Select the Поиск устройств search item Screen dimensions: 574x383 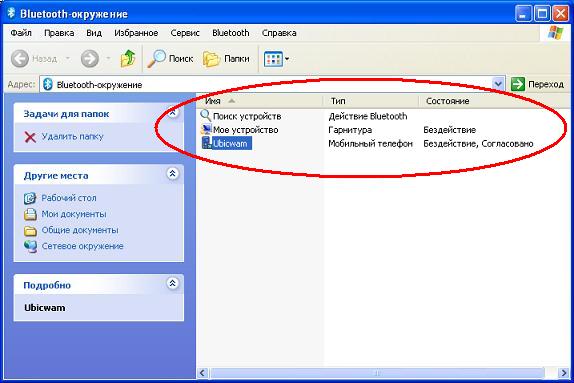click(241, 116)
